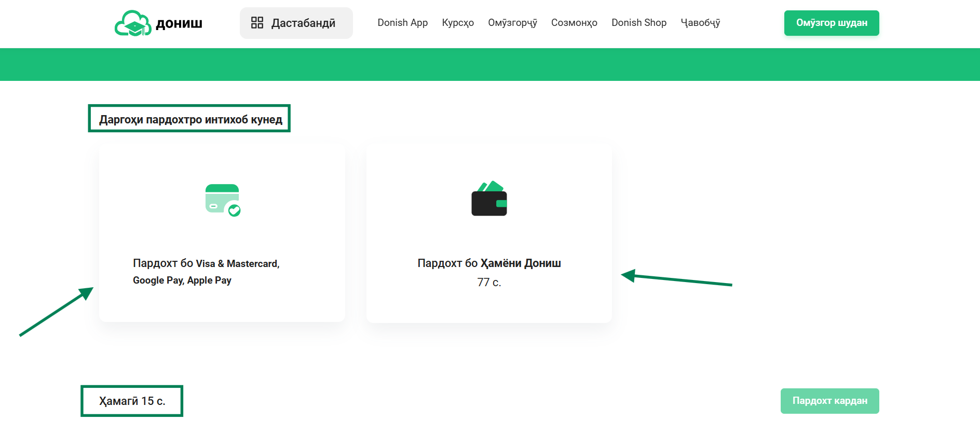Click the green arrow pointing at wallet card
This screenshot has width=980, height=435.
[676, 279]
